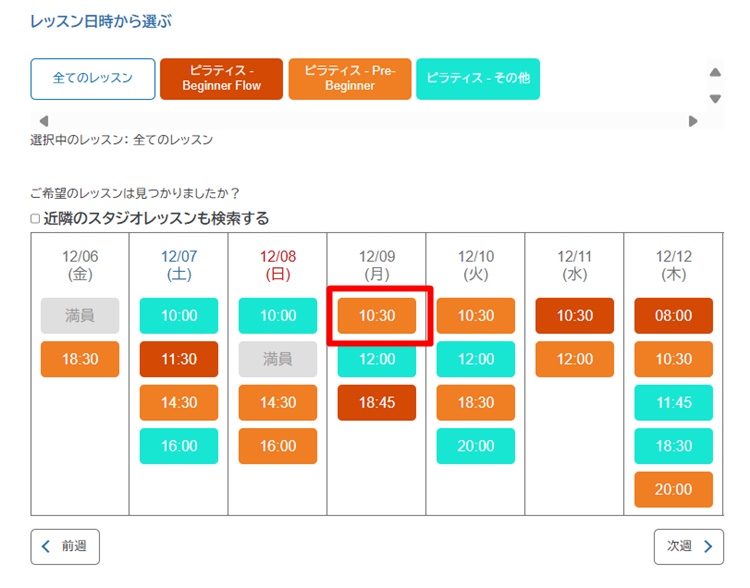Viewport: 750px width, 588px height.
Task: Click the right arrow of the horizontal scrollbar
Action: pyautogui.click(x=693, y=121)
